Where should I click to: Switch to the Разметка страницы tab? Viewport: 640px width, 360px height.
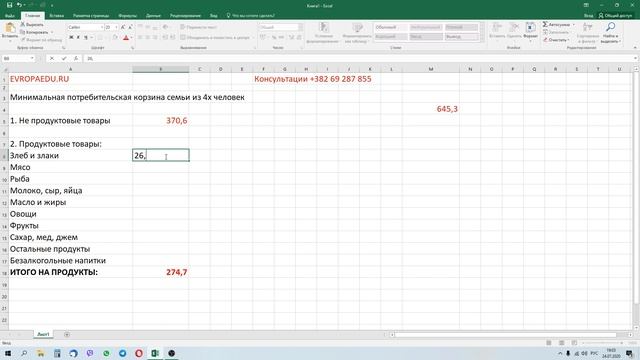91,16
